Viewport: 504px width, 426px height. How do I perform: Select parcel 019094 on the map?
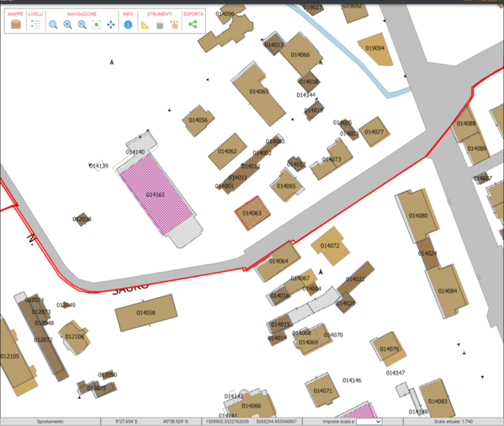pos(375,49)
